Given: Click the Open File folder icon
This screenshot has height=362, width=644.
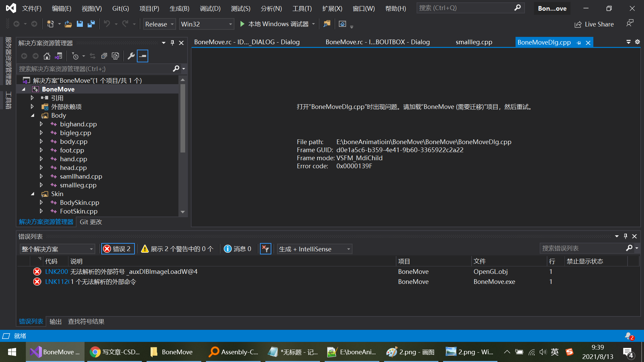Looking at the screenshot, I should [x=68, y=24].
